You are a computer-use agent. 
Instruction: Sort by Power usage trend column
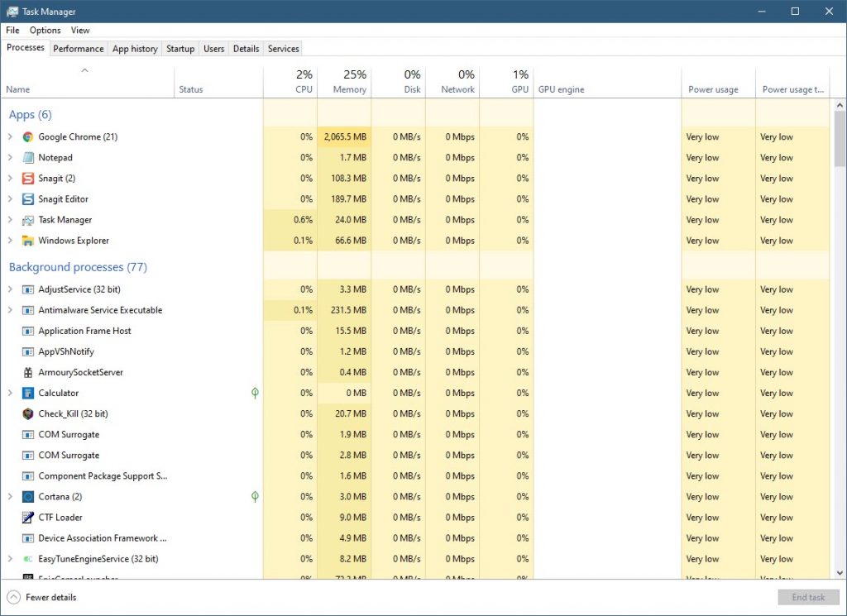(x=793, y=82)
